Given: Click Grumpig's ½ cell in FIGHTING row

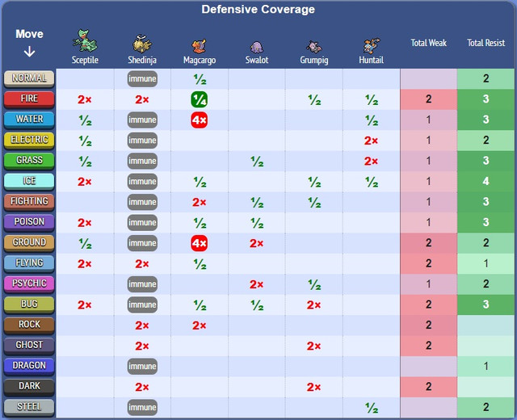Looking at the screenshot, I should click(x=314, y=203).
